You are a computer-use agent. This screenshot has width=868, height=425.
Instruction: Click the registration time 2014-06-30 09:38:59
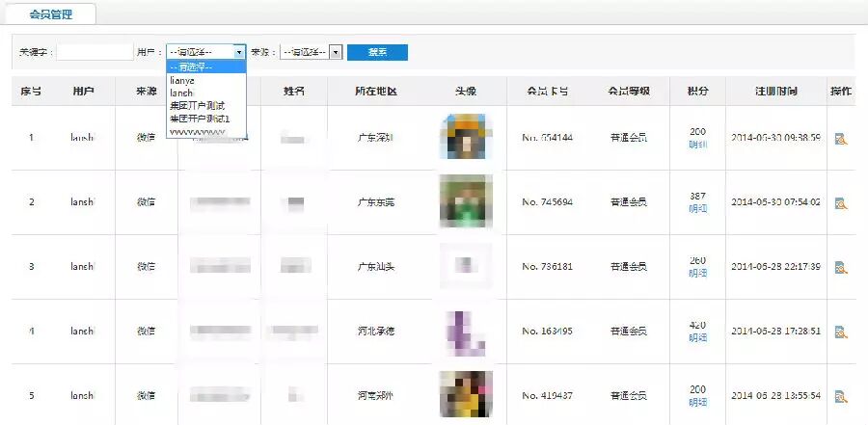pos(776,138)
